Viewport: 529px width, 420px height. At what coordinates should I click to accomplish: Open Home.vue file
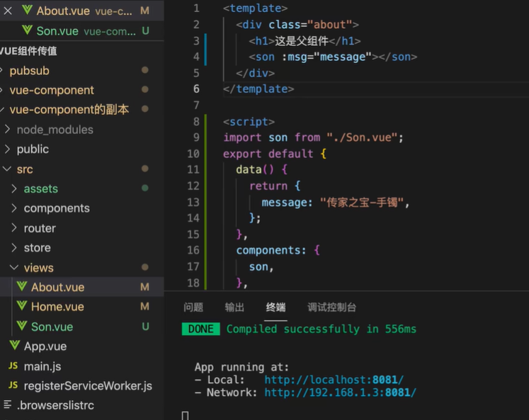(57, 307)
